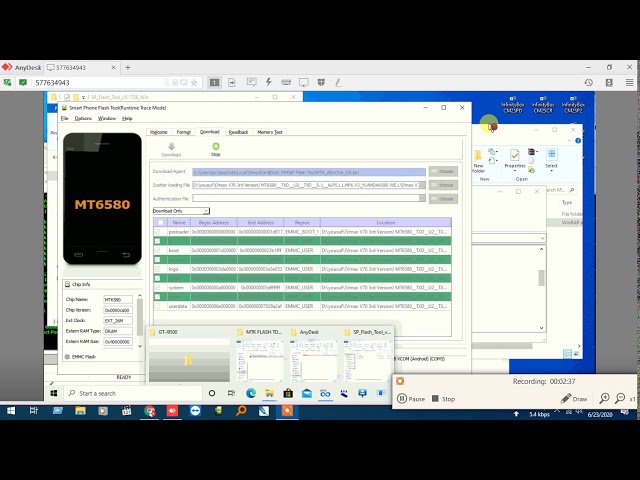Click AnyDesk keyboard icon in toolbar
Viewport: 640px width, 480px height.
pos(286,82)
